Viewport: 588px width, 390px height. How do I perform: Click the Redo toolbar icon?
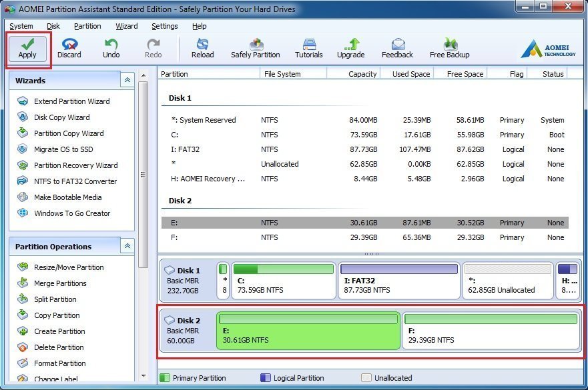153,49
